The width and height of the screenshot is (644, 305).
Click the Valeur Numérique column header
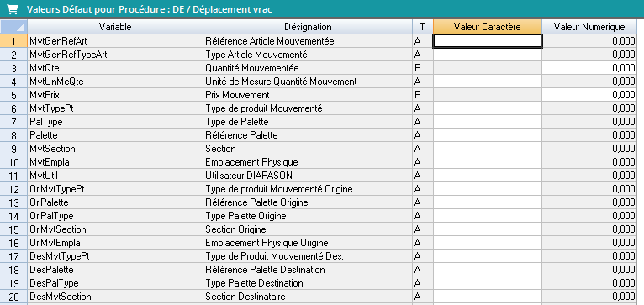point(589,27)
